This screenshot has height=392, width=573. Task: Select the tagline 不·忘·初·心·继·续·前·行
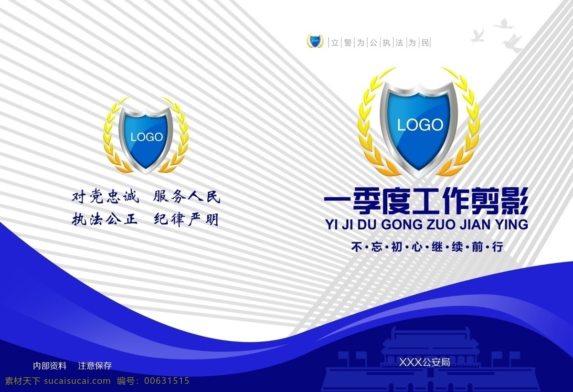(x=427, y=247)
